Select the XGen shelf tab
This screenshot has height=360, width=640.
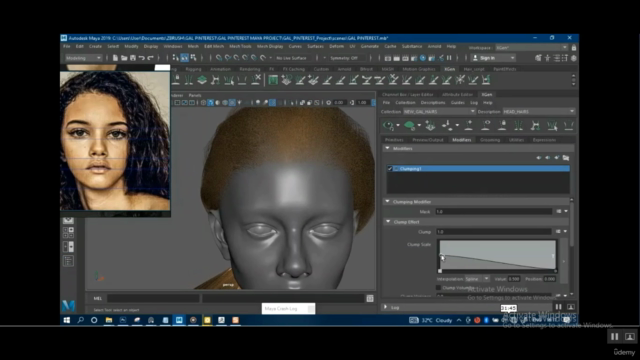[x=449, y=69]
